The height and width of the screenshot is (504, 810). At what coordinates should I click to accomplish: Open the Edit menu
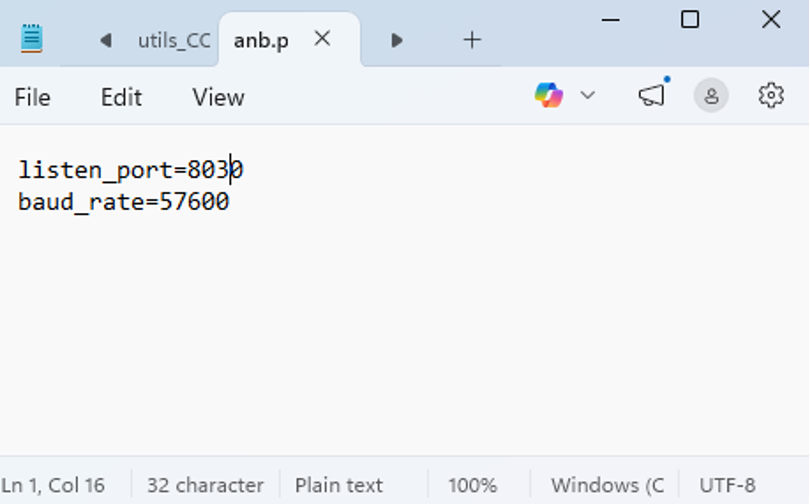pyautogui.click(x=121, y=97)
